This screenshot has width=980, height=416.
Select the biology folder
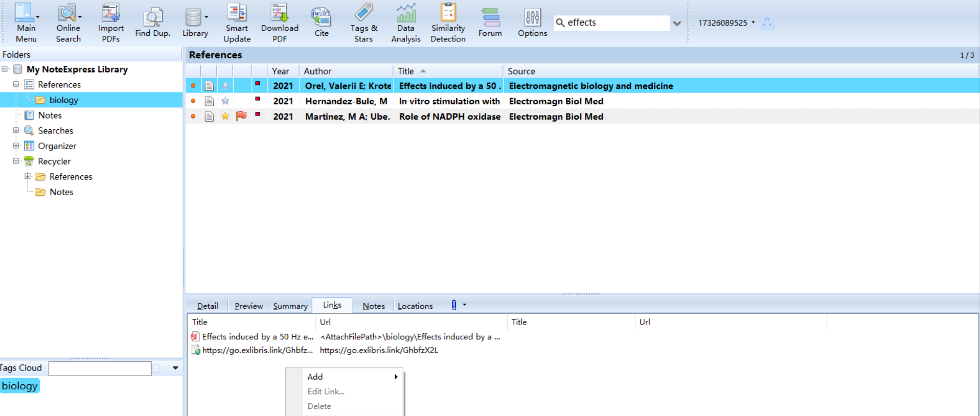pyautogui.click(x=63, y=100)
